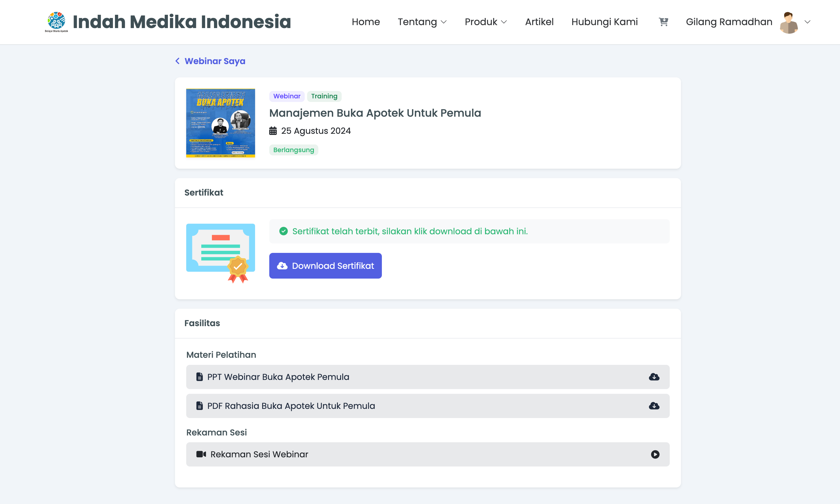The height and width of the screenshot is (504, 840).
Task: Click the video camera icon in recording row
Action: pyautogui.click(x=201, y=454)
